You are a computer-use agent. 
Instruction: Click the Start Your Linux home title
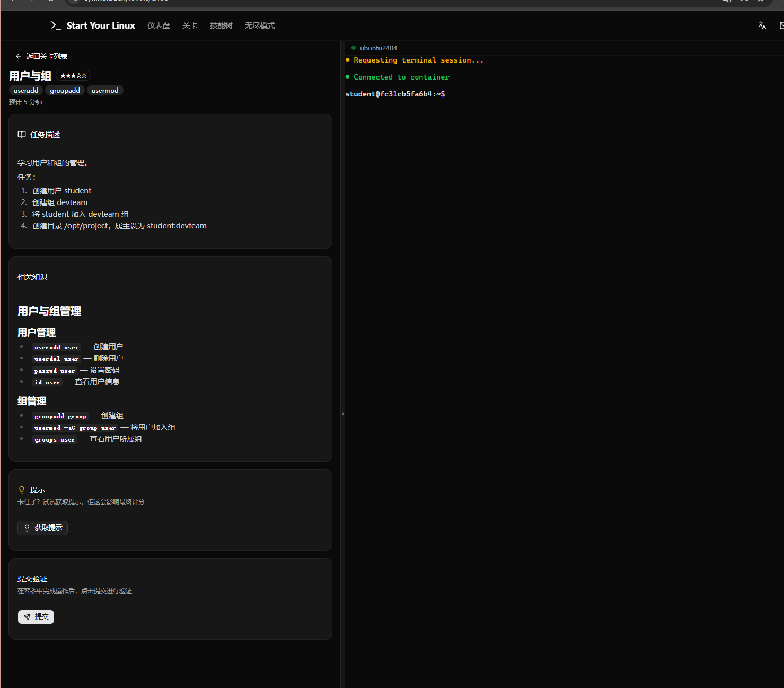tap(101, 25)
